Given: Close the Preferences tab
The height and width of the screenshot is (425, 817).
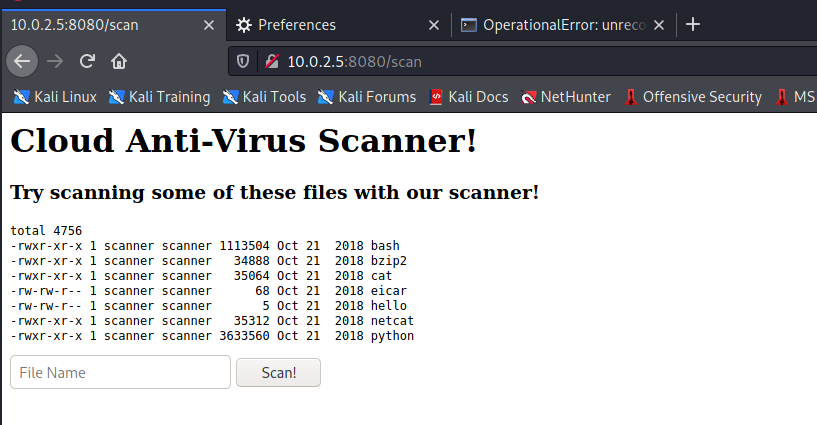Looking at the screenshot, I should click(434, 25).
